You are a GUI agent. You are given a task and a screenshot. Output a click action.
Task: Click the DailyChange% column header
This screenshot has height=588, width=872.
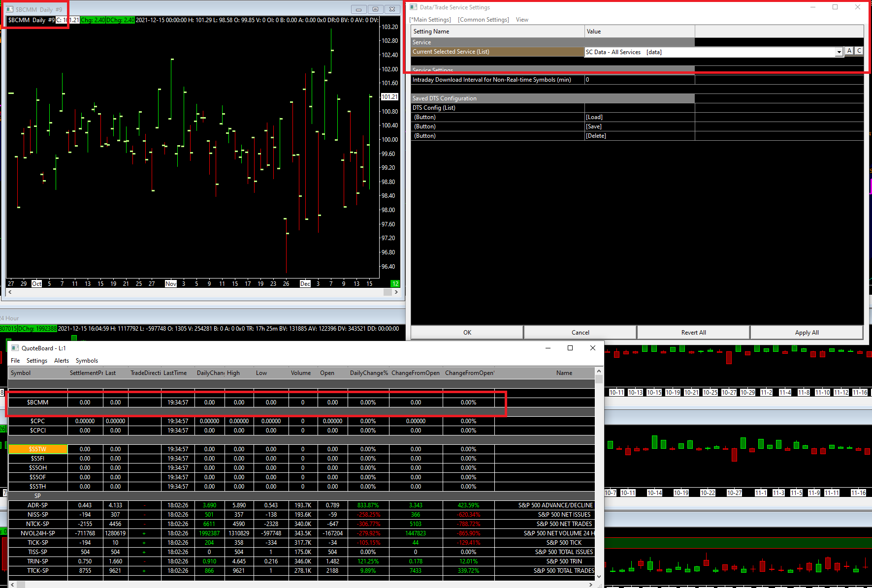click(x=369, y=373)
